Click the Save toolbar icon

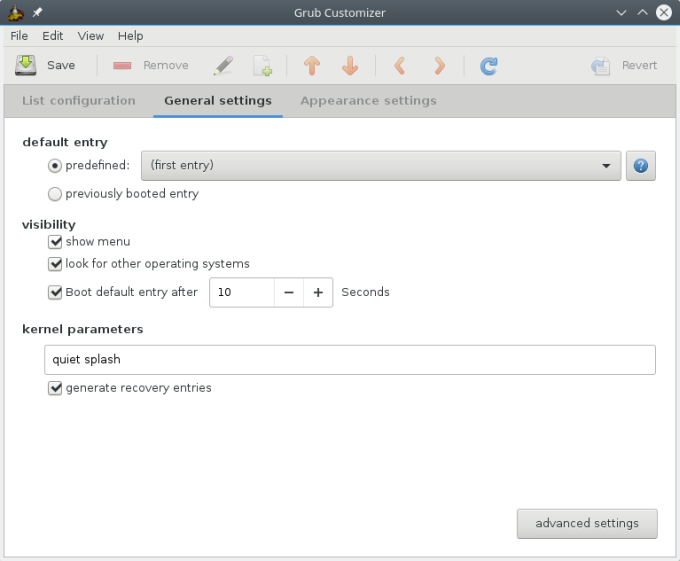tap(26, 65)
